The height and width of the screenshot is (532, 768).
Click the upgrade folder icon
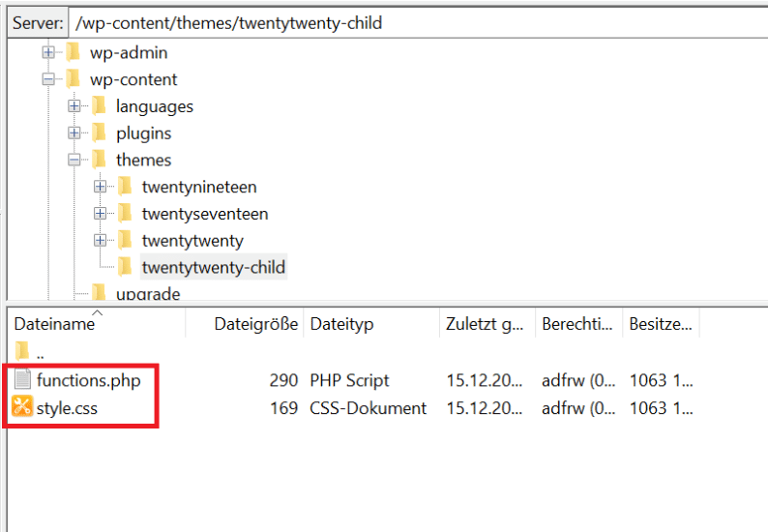pos(99,293)
